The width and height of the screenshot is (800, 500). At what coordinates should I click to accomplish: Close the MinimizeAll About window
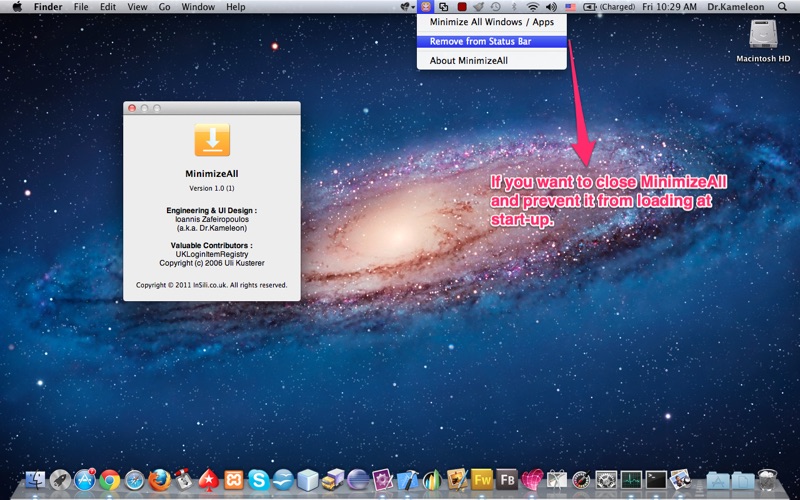click(x=132, y=108)
